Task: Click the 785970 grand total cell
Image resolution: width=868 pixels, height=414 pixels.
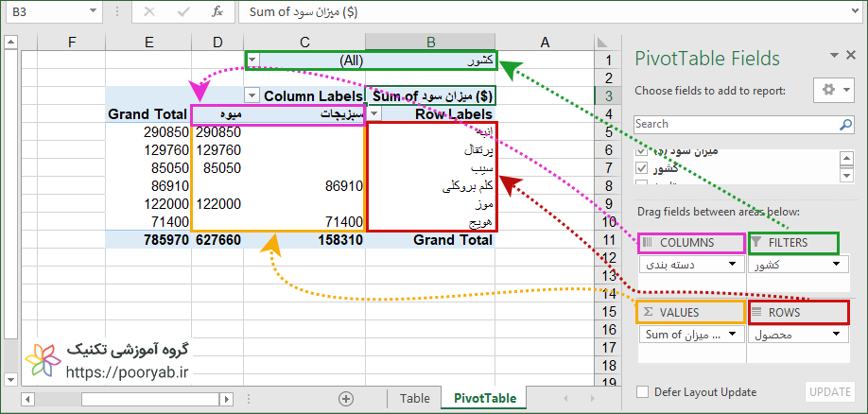Action: pyautogui.click(x=148, y=240)
